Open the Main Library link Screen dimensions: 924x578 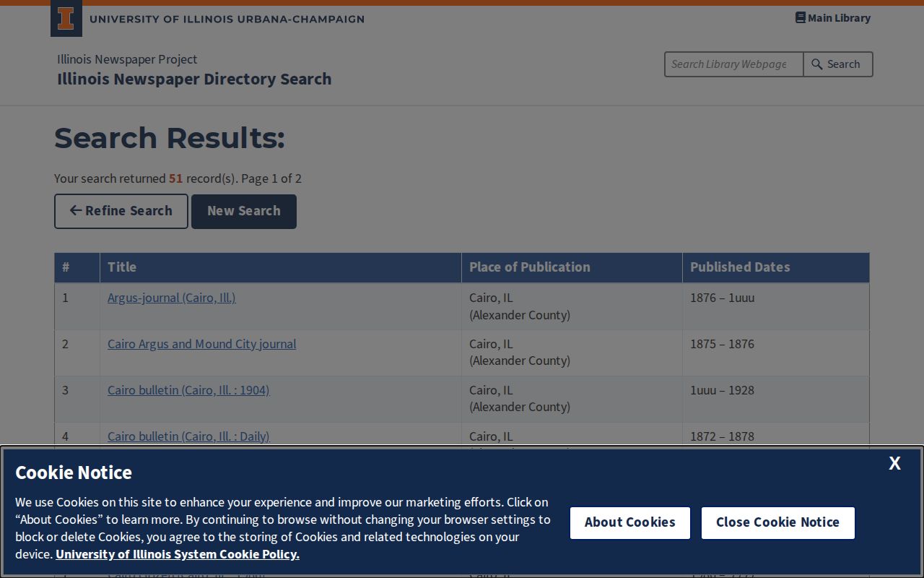[x=833, y=18]
